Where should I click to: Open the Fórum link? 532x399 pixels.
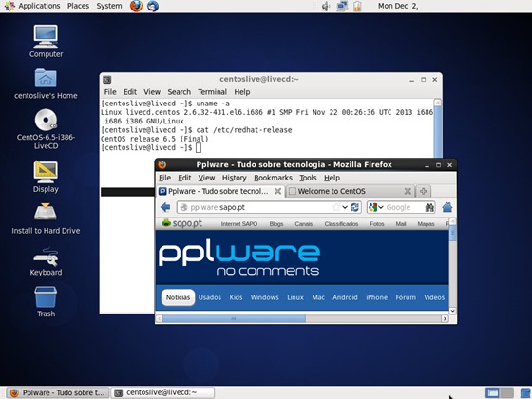406,297
